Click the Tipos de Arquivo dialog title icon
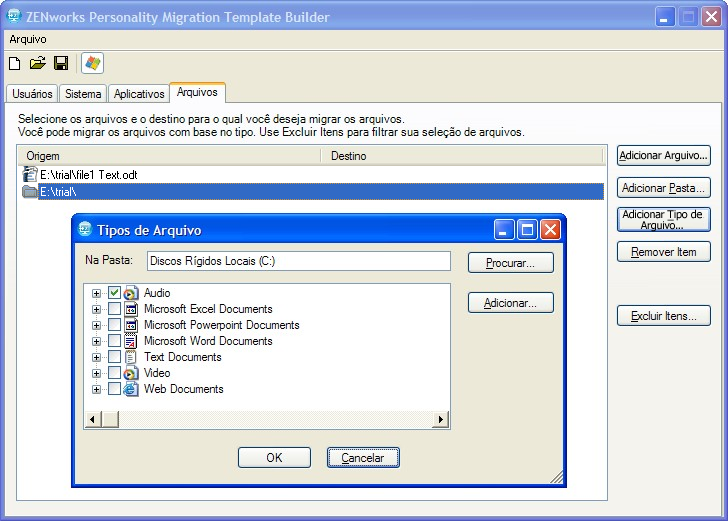The image size is (728, 521). coord(85,229)
